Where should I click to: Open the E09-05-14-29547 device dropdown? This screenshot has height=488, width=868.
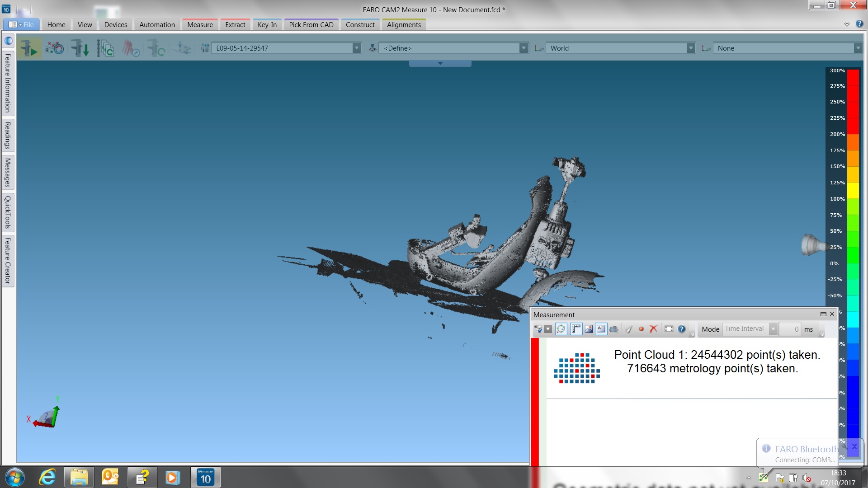tap(357, 48)
